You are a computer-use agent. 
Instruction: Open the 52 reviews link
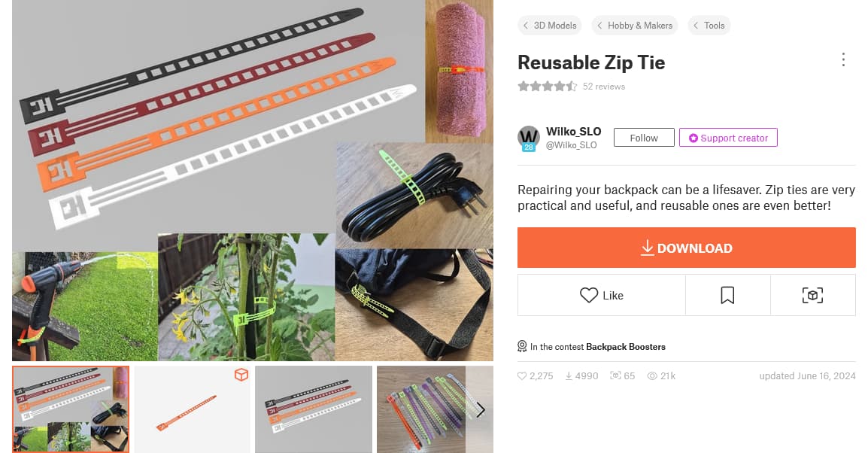pos(604,87)
